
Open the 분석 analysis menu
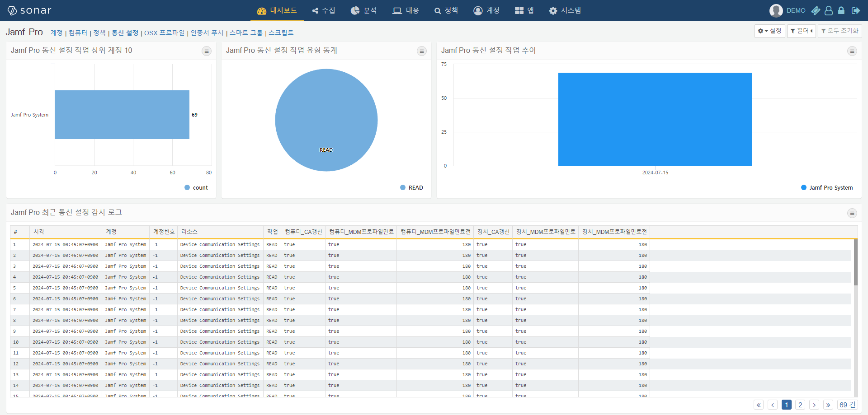364,10
